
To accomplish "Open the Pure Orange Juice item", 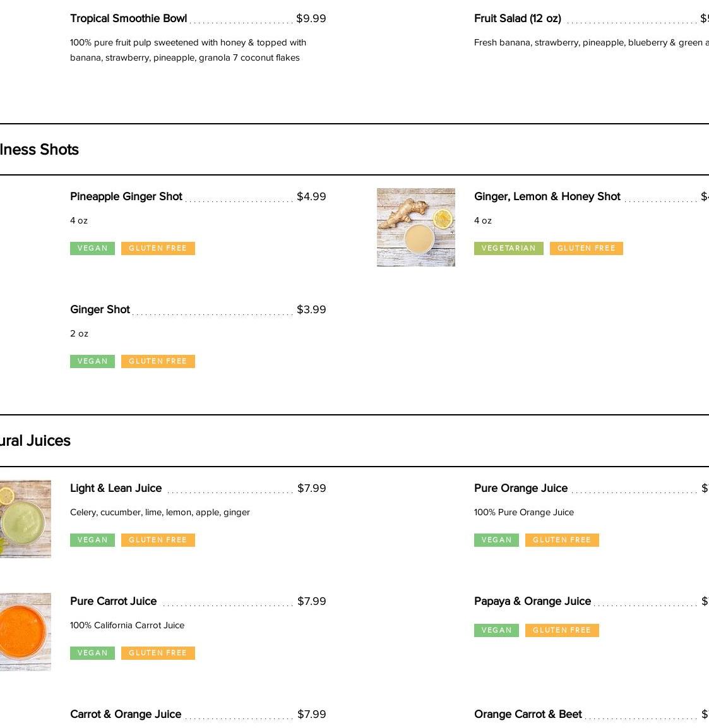I will (x=520, y=488).
